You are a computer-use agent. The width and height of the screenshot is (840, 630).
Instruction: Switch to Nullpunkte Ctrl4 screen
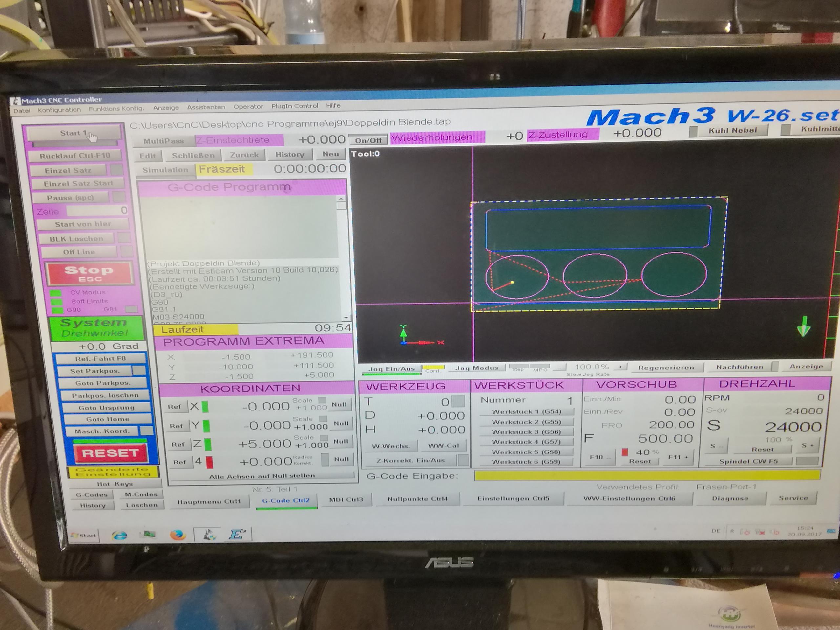(417, 499)
